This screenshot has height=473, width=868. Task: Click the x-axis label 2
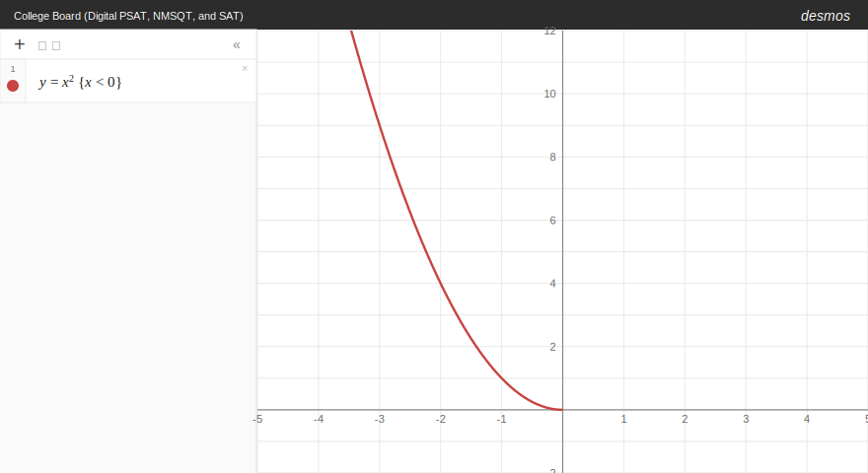685,420
